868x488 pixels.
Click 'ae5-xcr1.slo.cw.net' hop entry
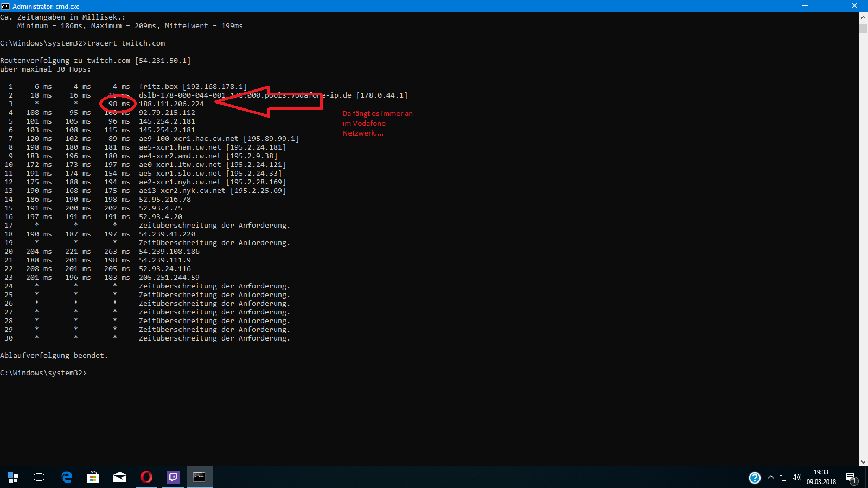tap(210, 174)
